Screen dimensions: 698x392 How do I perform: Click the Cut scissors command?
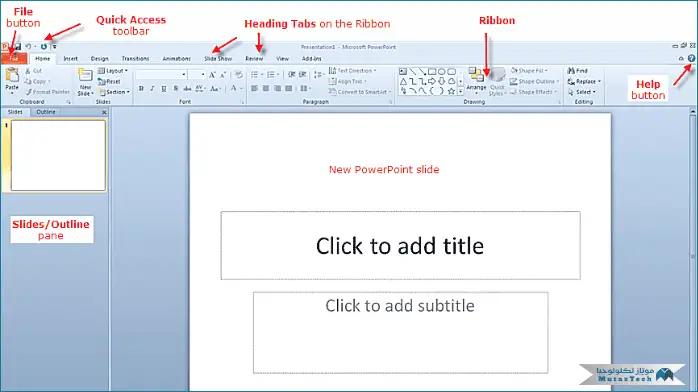point(33,71)
